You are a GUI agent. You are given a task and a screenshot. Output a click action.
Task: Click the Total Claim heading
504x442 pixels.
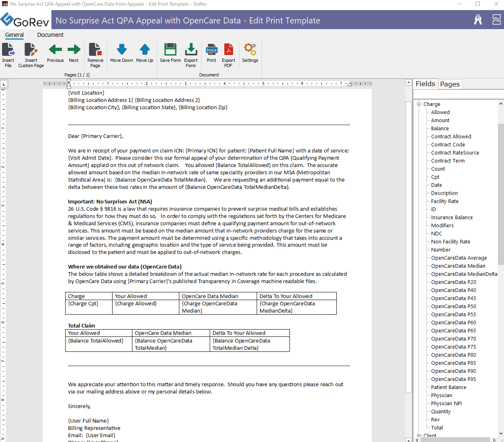(81, 326)
